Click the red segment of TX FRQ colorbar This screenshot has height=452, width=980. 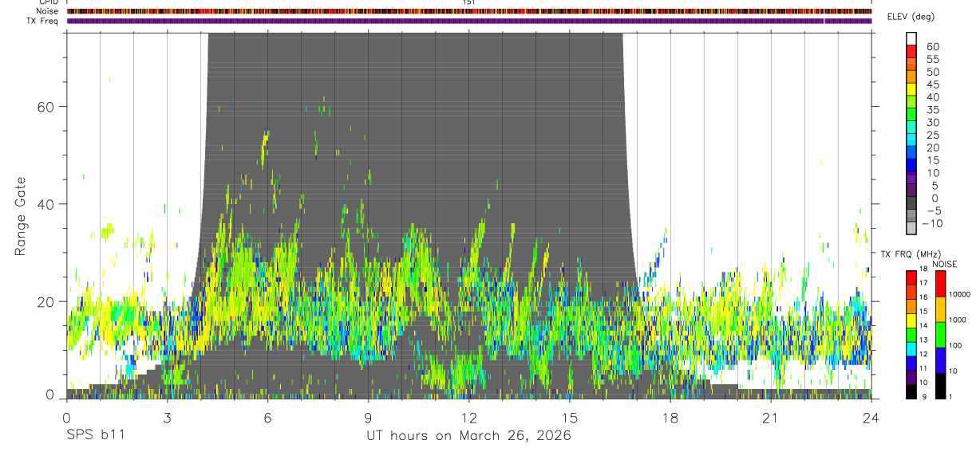click(x=911, y=277)
